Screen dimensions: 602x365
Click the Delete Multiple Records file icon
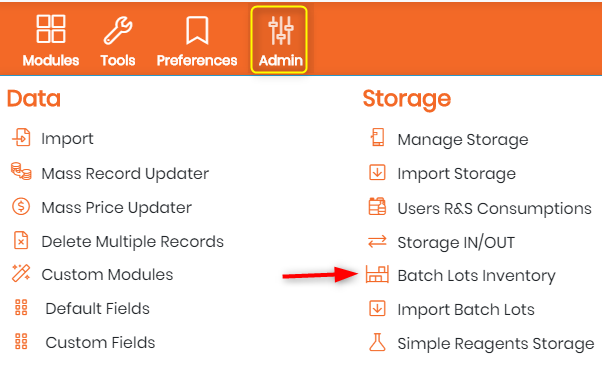[21, 240]
